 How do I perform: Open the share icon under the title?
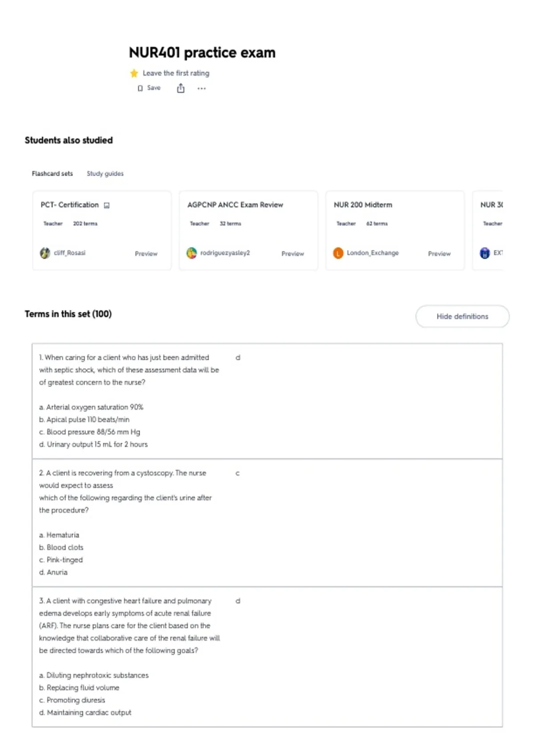[181, 88]
